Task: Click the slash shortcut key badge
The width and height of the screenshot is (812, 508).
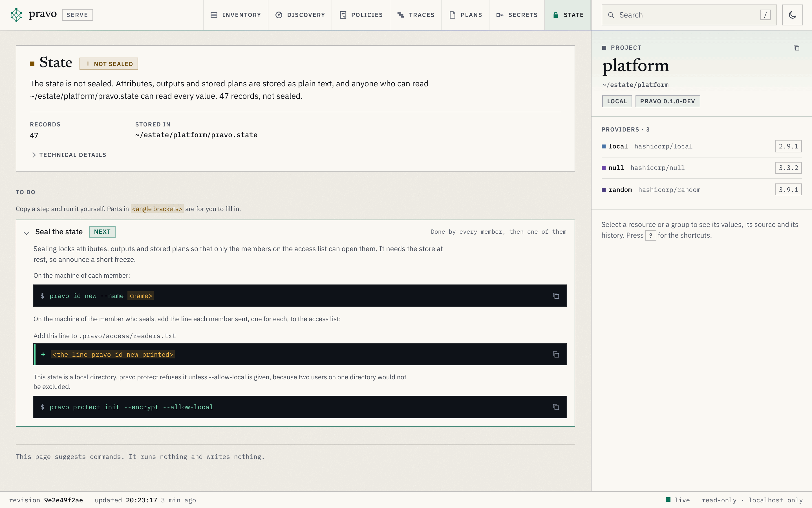Action: pos(765,15)
